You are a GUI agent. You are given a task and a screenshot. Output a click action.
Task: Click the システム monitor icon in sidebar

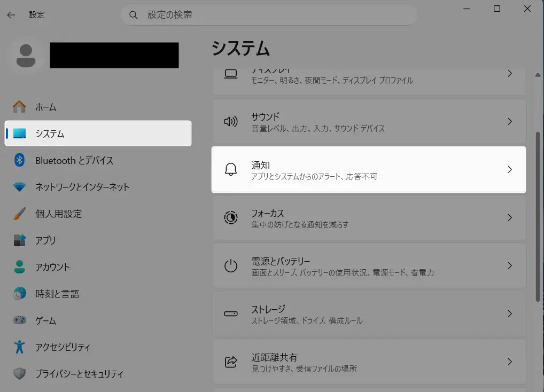click(x=19, y=134)
